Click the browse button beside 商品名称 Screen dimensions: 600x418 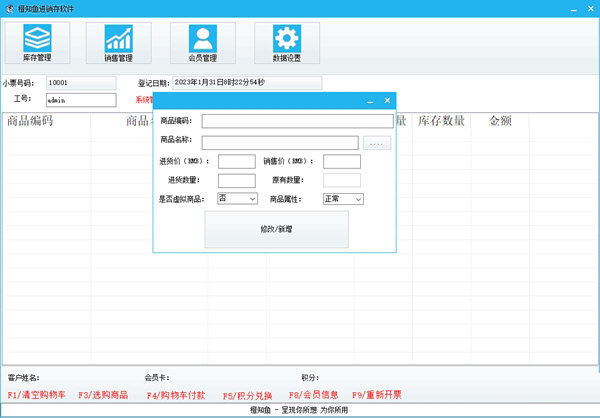377,143
